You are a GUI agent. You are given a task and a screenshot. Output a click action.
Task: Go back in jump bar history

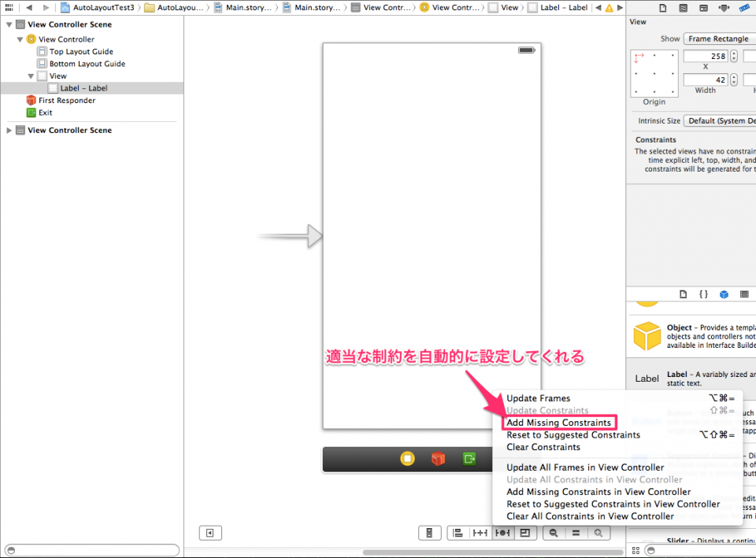[x=29, y=7]
